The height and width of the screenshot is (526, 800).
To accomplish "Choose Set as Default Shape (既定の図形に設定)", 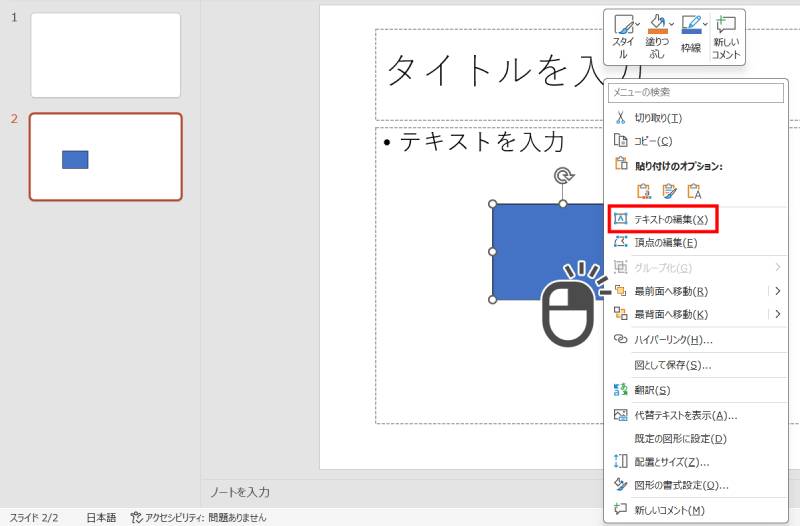I will tap(696, 439).
